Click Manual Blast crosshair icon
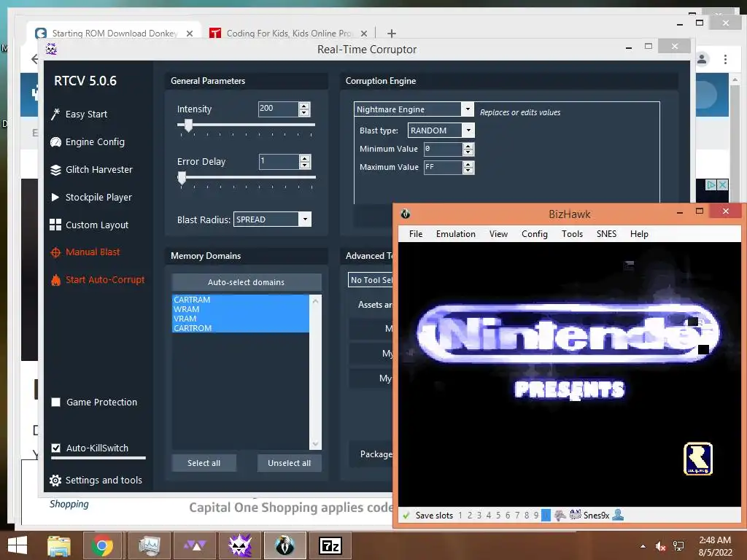Image resolution: width=747 pixels, height=560 pixels. [55, 252]
